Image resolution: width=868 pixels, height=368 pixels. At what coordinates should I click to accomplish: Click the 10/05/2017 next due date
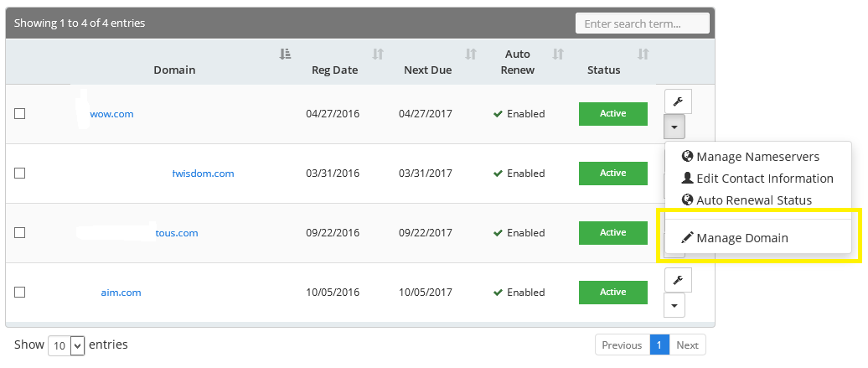(425, 293)
